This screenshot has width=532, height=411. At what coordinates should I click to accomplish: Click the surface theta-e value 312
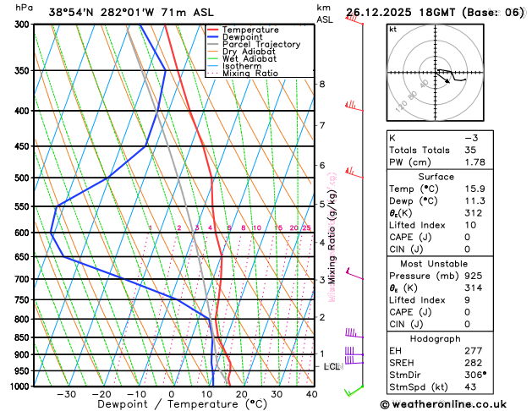(x=474, y=213)
